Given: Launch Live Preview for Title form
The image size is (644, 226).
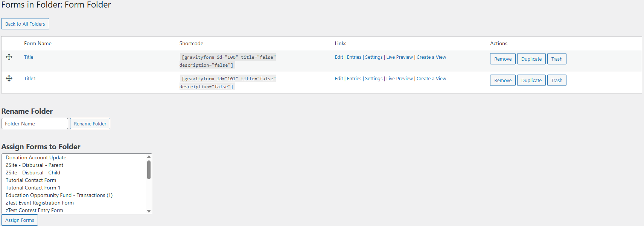Looking at the screenshot, I should (x=399, y=57).
